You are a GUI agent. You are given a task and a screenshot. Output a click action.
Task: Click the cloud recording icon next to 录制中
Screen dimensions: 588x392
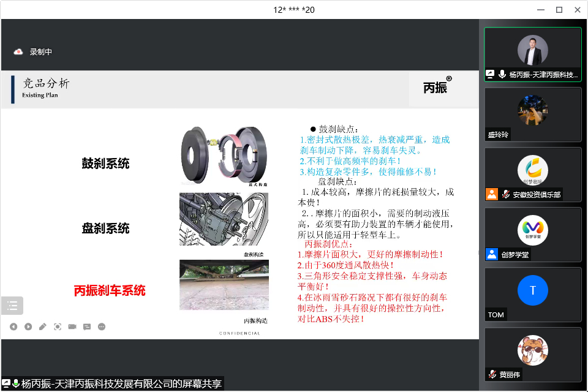click(x=18, y=52)
